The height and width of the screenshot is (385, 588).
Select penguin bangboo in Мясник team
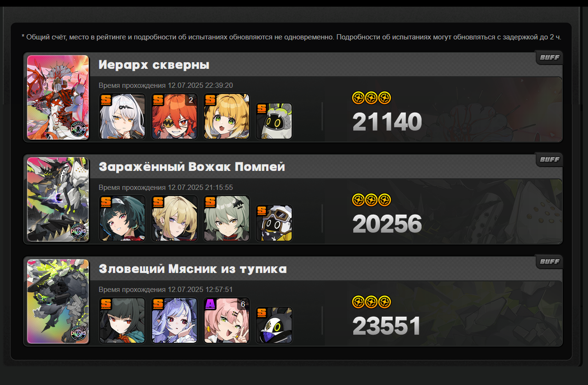click(274, 326)
